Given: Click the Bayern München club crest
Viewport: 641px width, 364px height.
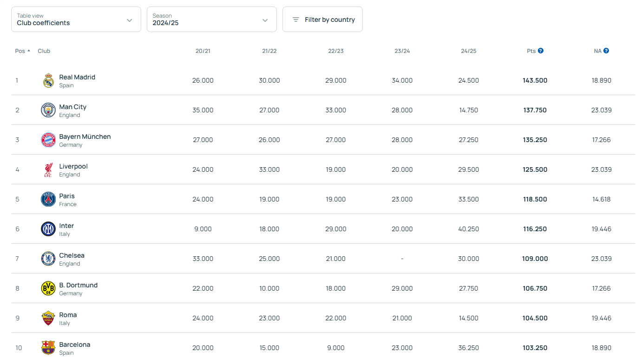Looking at the screenshot, I should point(48,140).
